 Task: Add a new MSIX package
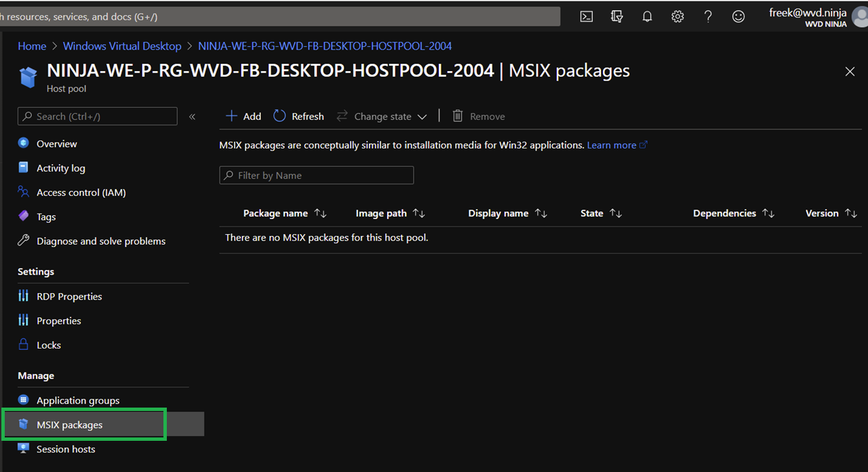[x=243, y=117]
